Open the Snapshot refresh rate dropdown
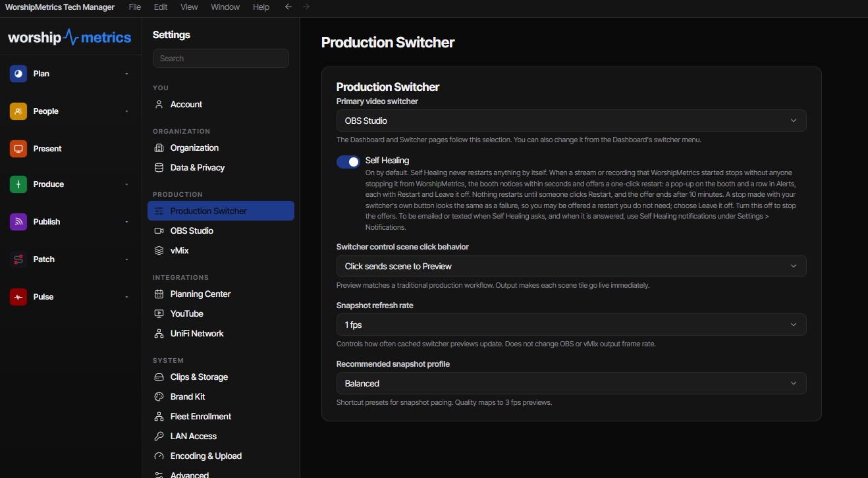868x478 pixels. (571, 325)
